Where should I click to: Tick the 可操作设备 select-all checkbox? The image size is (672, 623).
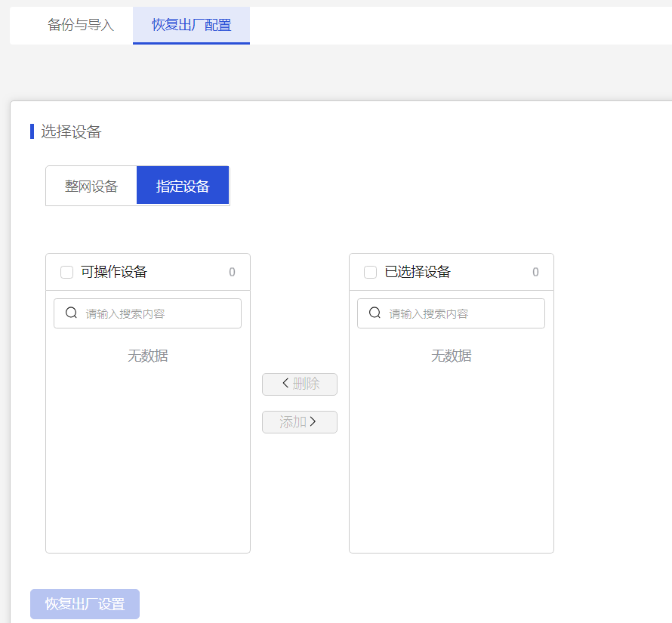coord(66,273)
